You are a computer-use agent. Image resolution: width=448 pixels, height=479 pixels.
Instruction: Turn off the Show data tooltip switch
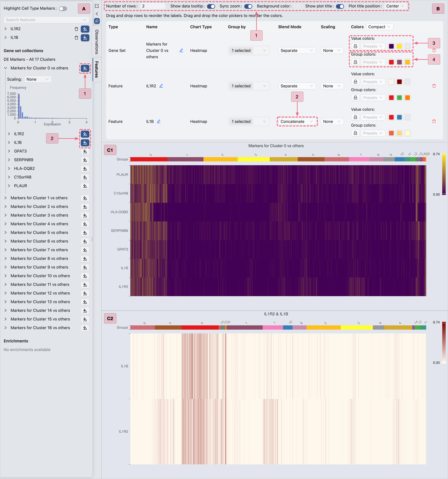pyautogui.click(x=211, y=6)
